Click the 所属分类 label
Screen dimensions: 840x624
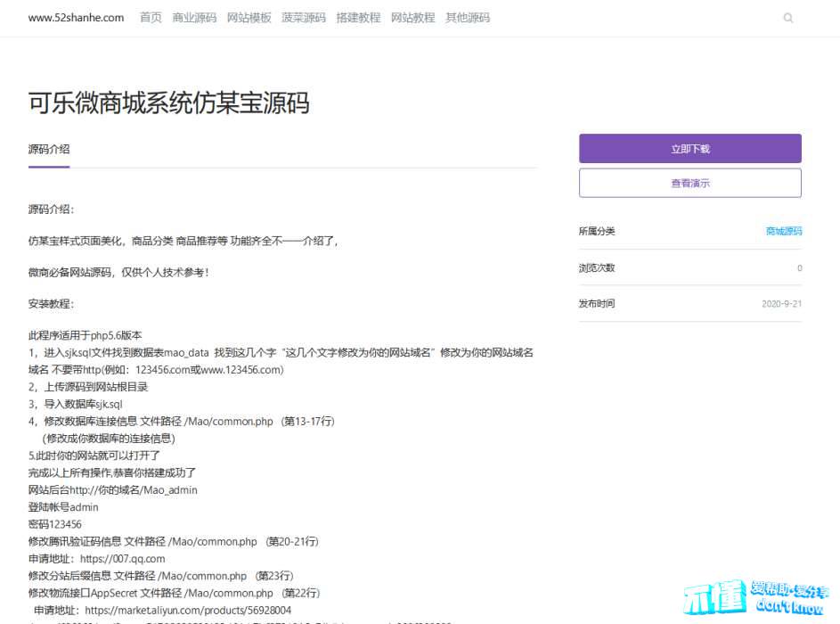(597, 231)
